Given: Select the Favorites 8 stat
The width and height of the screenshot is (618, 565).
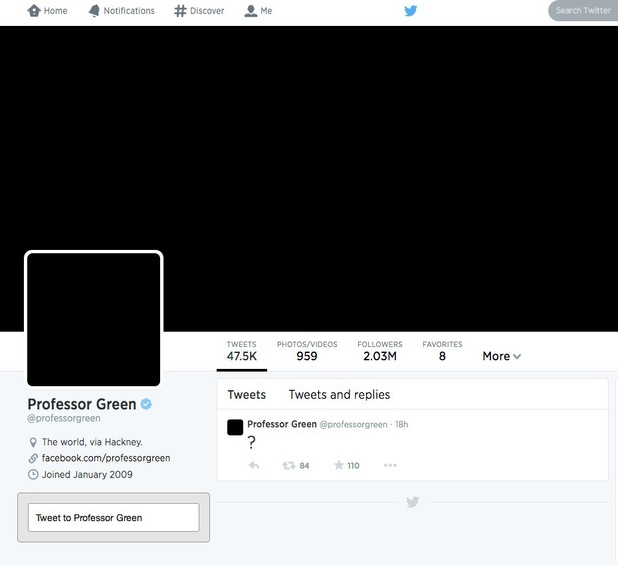Looking at the screenshot, I should click(442, 351).
